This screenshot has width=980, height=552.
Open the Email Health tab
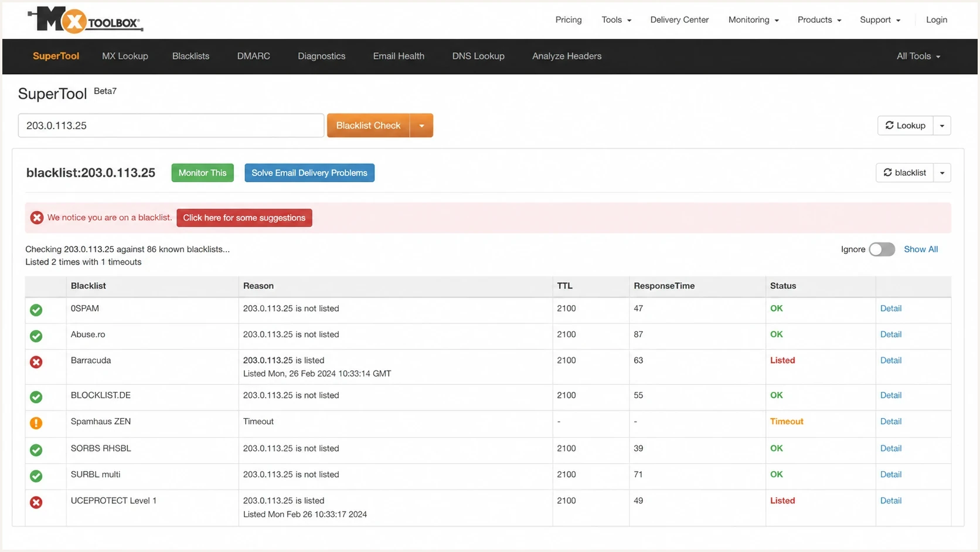pyautogui.click(x=399, y=56)
